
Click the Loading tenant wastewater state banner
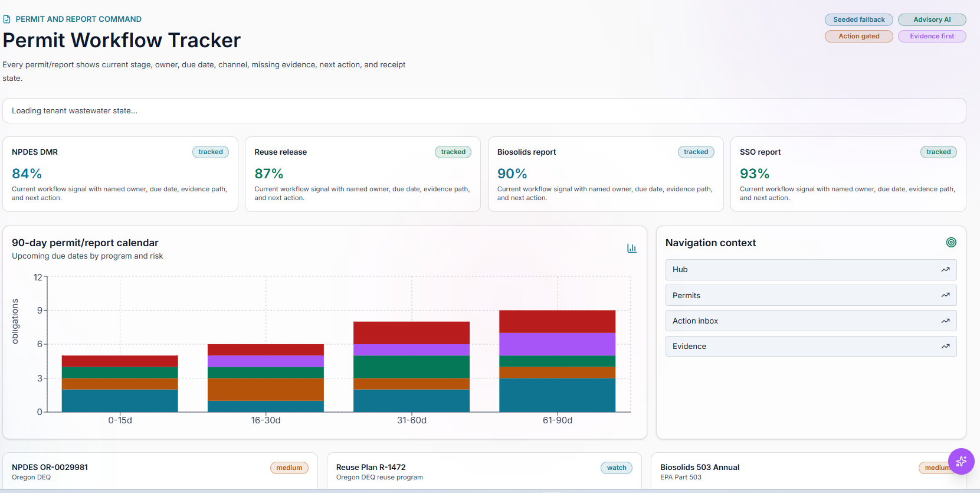tap(484, 111)
